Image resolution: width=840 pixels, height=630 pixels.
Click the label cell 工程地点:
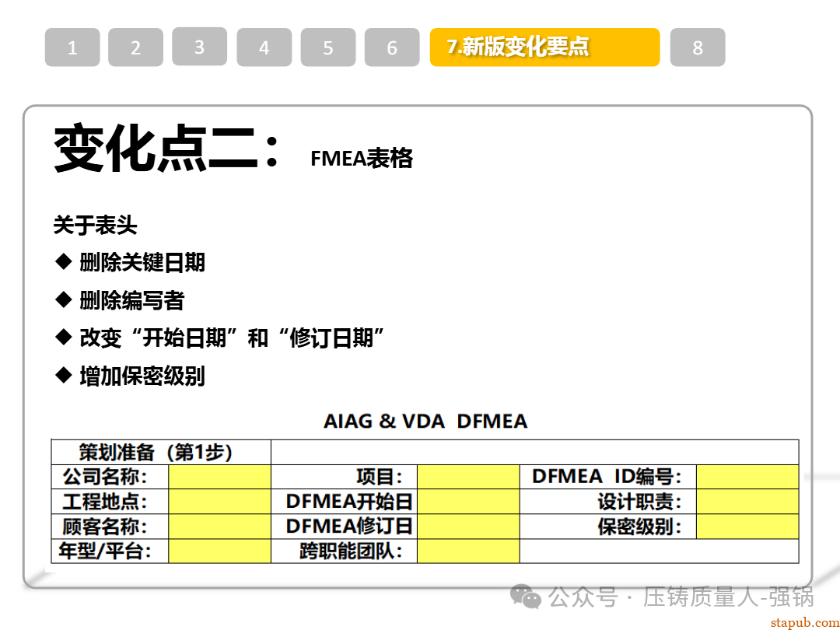pyautogui.click(x=110, y=502)
